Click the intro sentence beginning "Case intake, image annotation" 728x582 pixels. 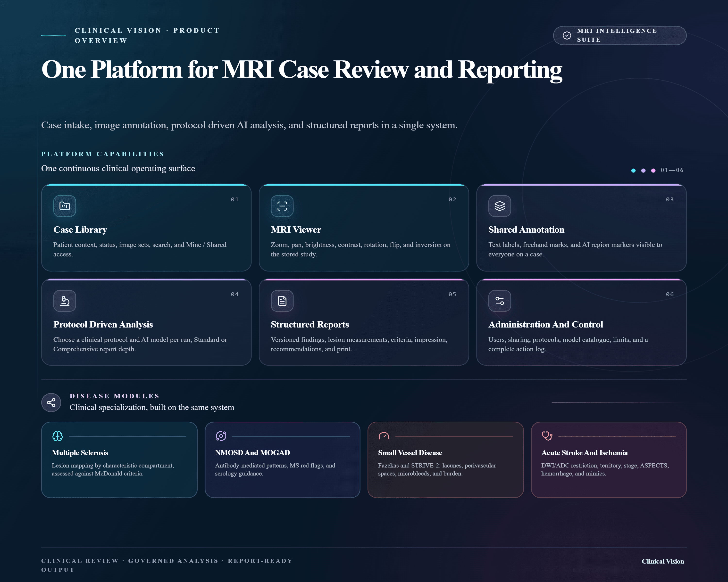pyautogui.click(x=249, y=125)
